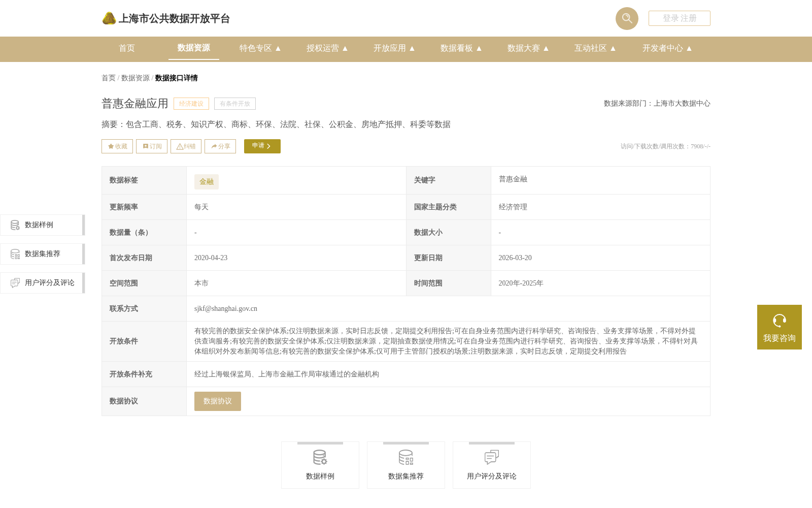Click the keyword value 普惠金融
This screenshot has height=508, width=812.
point(513,179)
